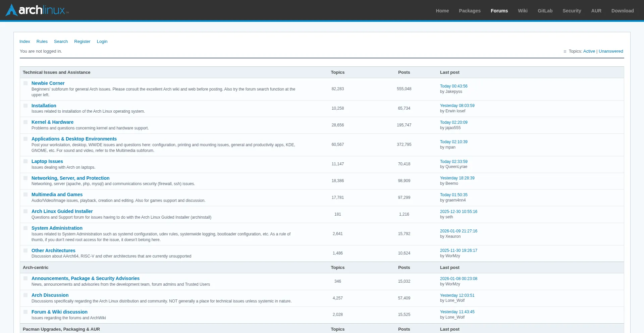Click the forum status icon beside Newbie Corner
644x333 pixels.
25,83
